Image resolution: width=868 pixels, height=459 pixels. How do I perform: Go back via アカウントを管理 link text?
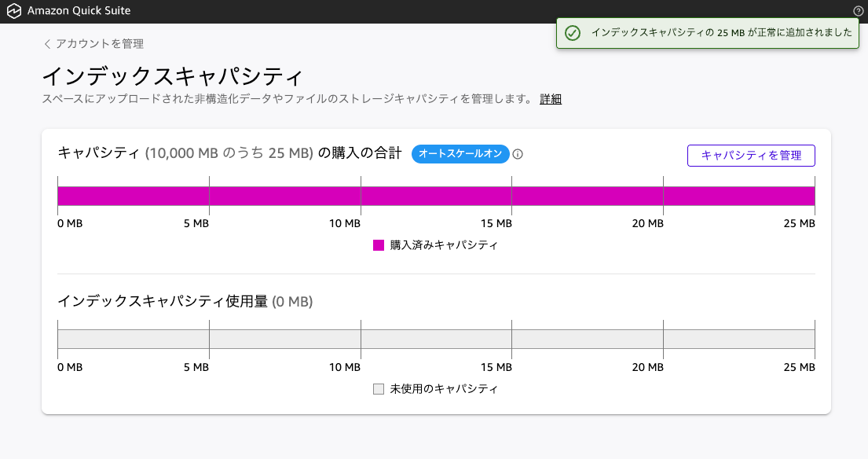[99, 44]
